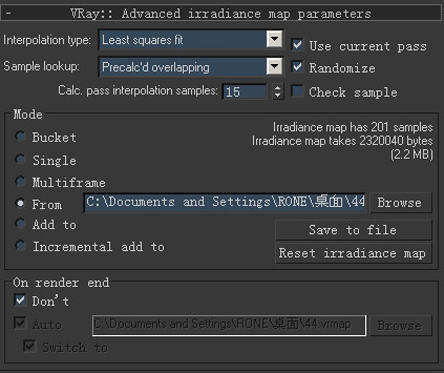This screenshot has width=444, height=373.
Task: Click the From file path field
Action: (225, 202)
